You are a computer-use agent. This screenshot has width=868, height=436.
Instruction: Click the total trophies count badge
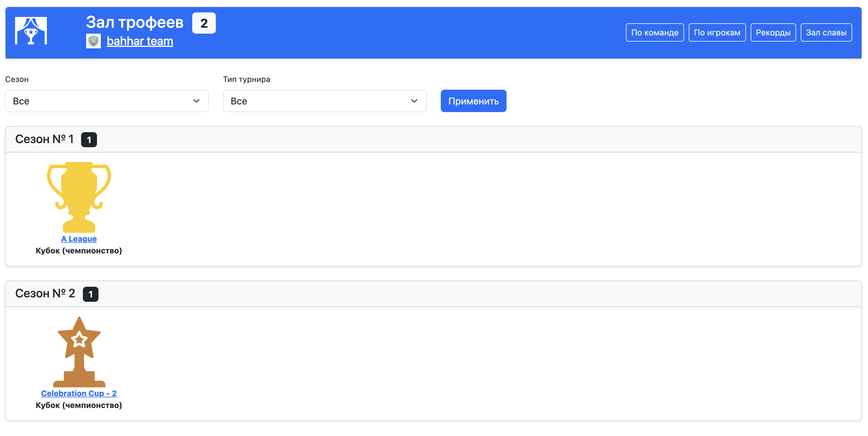[203, 23]
